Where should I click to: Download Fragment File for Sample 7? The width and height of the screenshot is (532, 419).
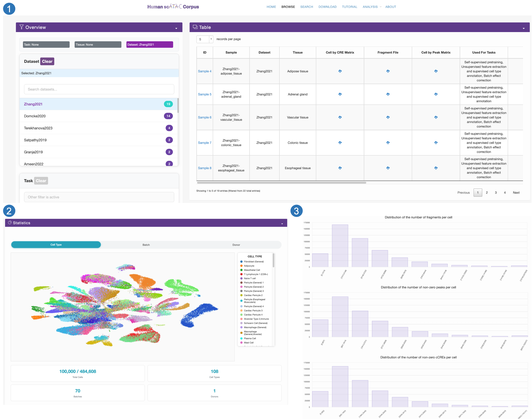tap(388, 143)
